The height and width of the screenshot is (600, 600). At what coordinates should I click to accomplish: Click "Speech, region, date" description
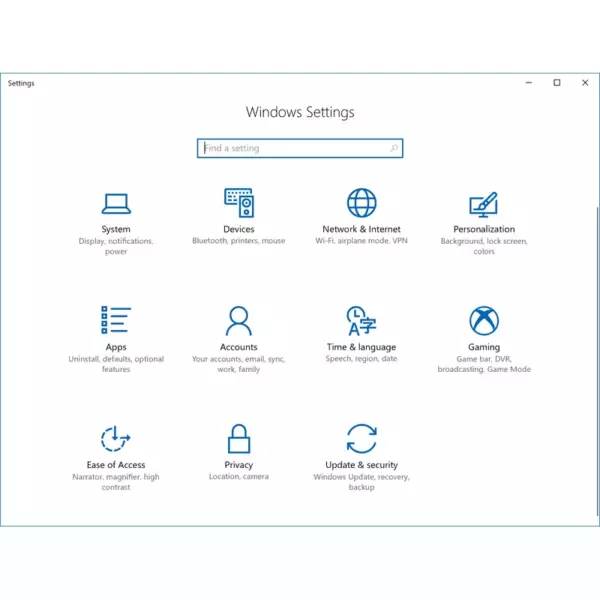[x=361, y=359]
